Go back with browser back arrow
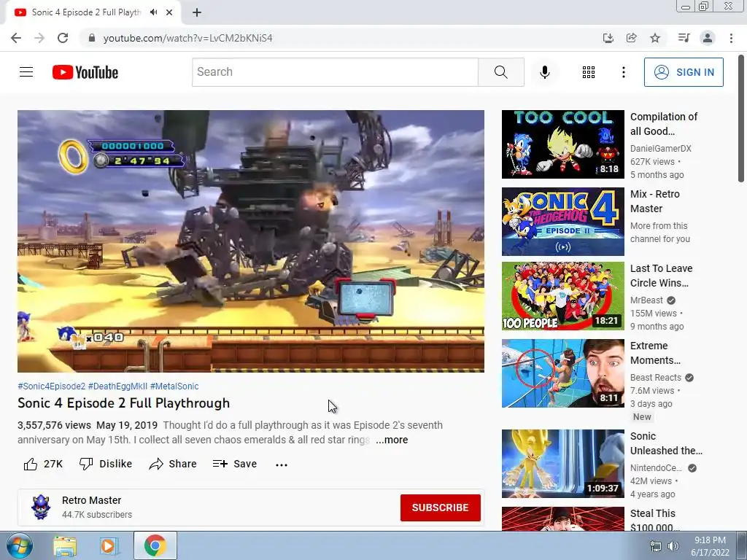This screenshot has height=560, width=747. (x=16, y=38)
